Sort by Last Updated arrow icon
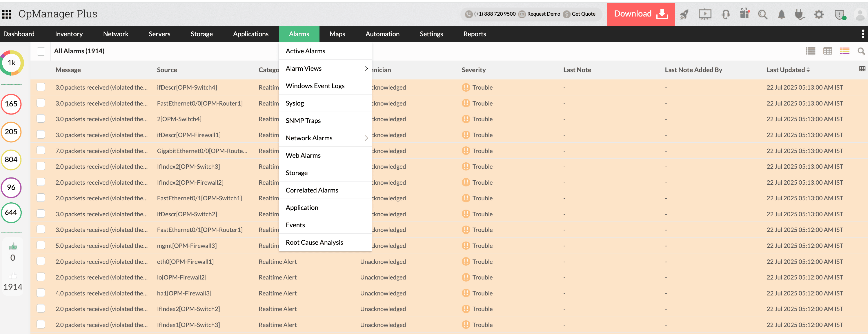This screenshot has height=334, width=868. (x=808, y=70)
